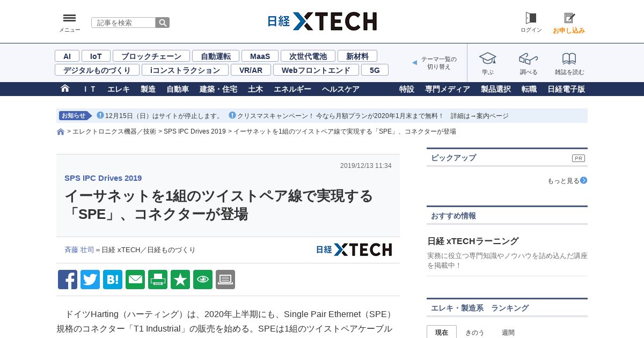Click SPS IPC Drives 2019 breadcrumb link
The image size is (644, 338).
coord(195,131)
